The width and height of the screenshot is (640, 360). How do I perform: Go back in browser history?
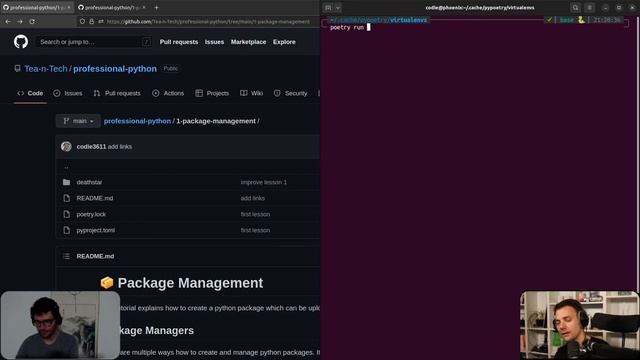tap(8, 22)
